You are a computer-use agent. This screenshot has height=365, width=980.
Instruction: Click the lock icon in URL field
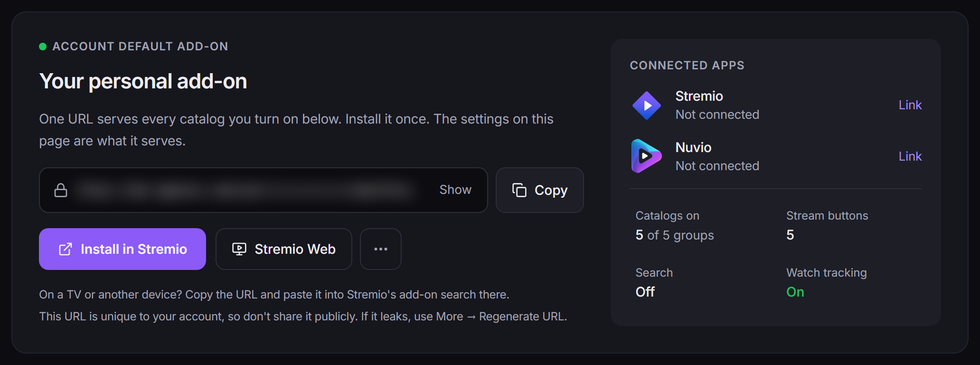click(x=61, y=190)
